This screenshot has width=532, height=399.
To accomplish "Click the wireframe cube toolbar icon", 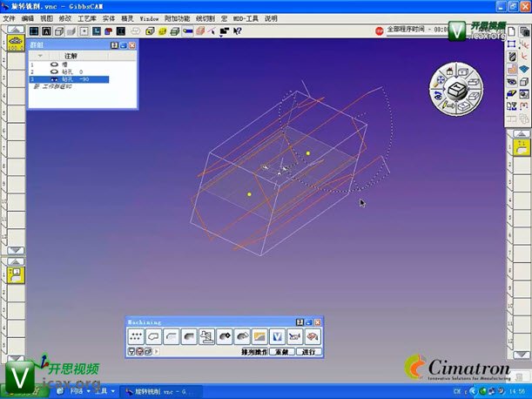I will click(x=59, y=31).
